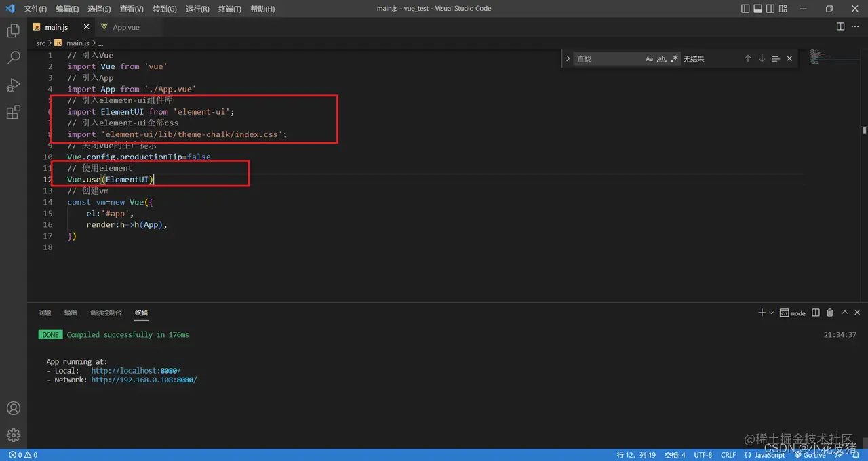
Task: Change CRLF end of line sequence
Action: coord(728,455)
